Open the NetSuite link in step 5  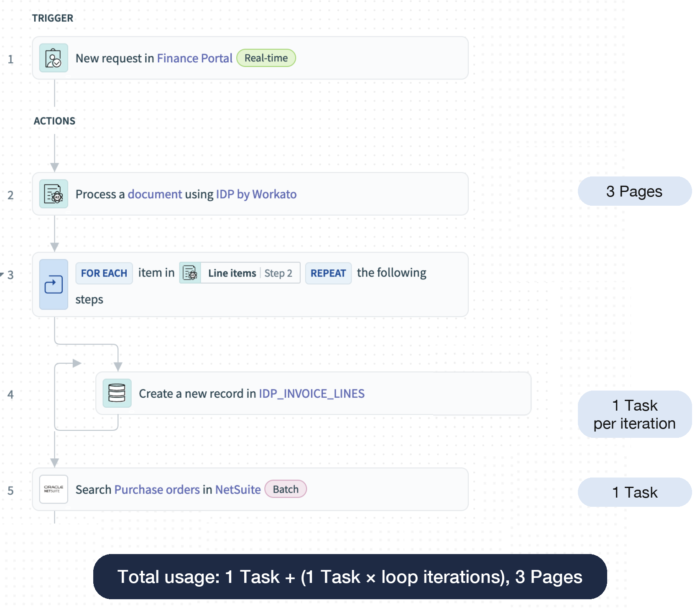click(238, 490)
